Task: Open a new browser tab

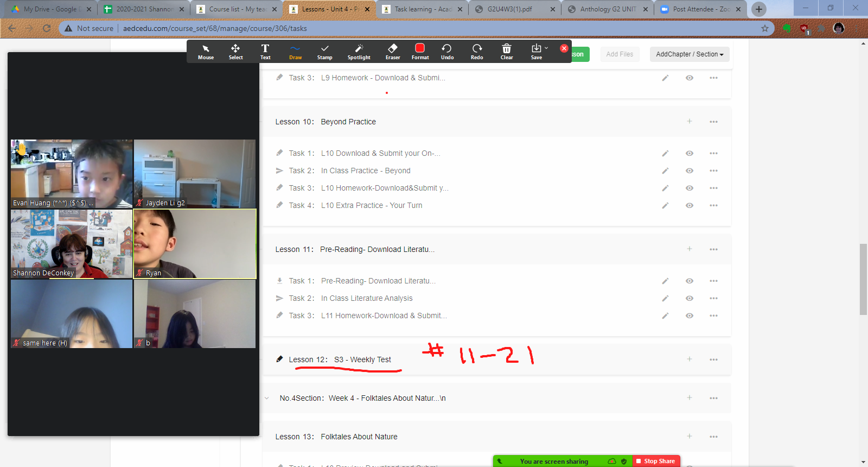Action: point(759,9)
